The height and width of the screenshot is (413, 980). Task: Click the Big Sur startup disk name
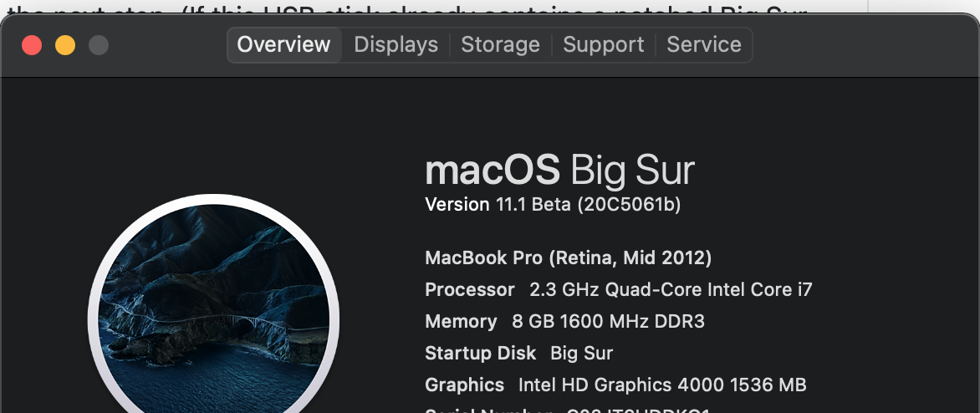(581, 354)
